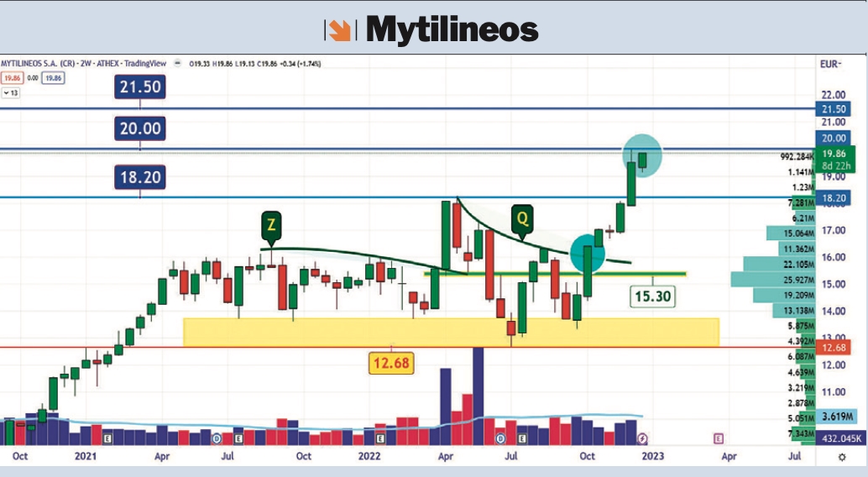Click the 0.00 spread value
The image size is (868, 477).
(x=33, y=78)
